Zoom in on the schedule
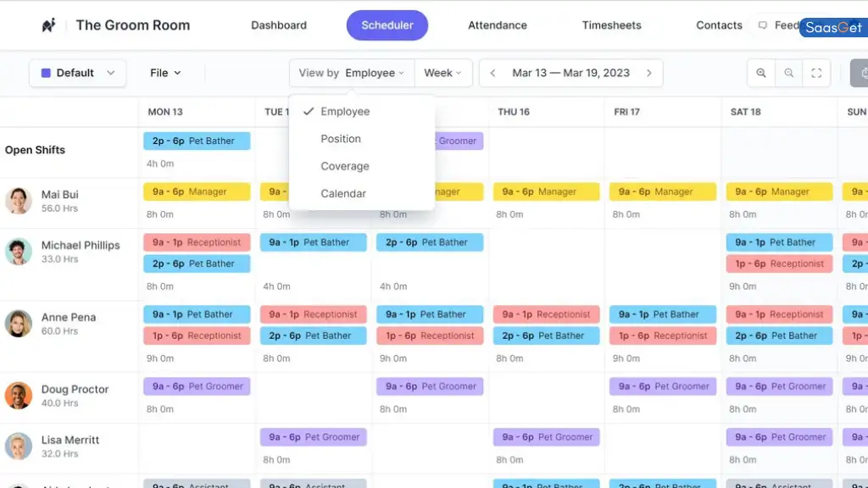868x488 pixels. 761,73
